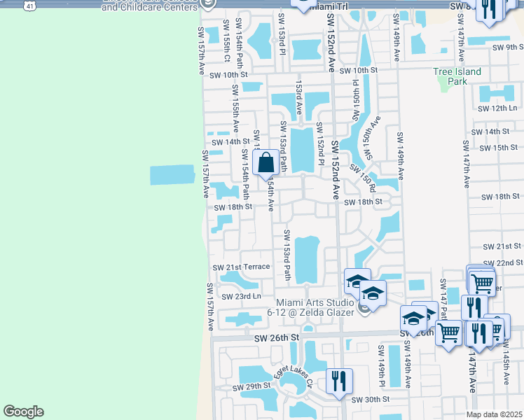The image size is (524, 420).
Task: Select Miami Arts Studio 6-12 @ Zelda Glazer label
Action: click(x=310, y=307)
